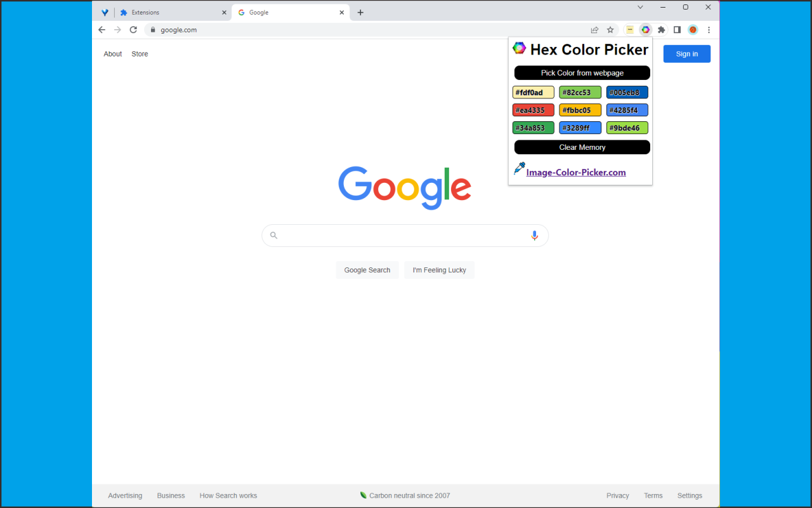The image size is (812, 508).
Task: Start voice search with the microphone
Action: click(534, 236)
